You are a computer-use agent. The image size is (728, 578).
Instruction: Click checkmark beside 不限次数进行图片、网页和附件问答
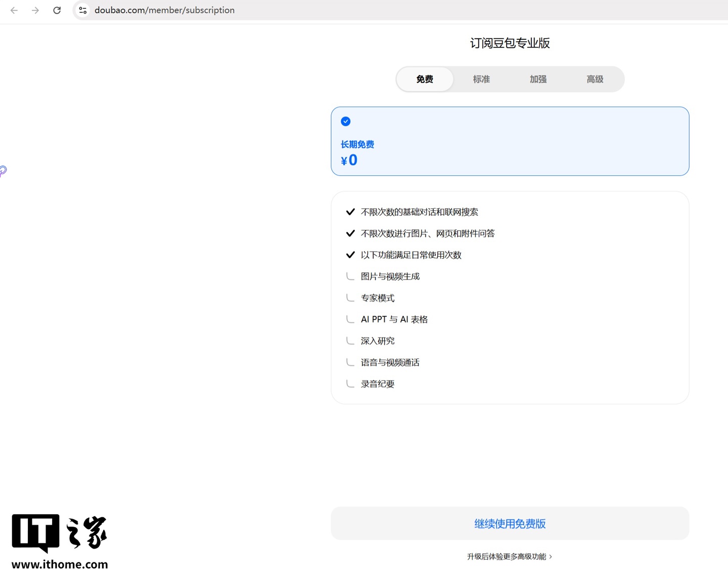[350, 233]
